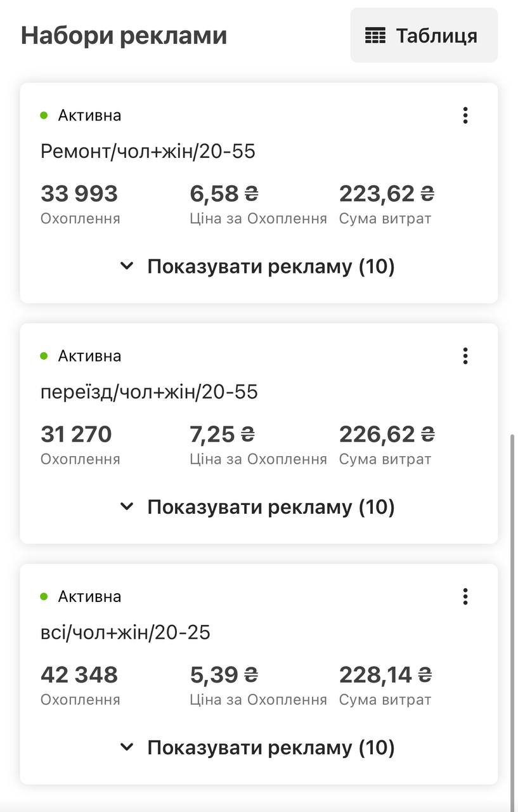Open the всі/чол+жін/20-25 ad set

click(126, 632)
